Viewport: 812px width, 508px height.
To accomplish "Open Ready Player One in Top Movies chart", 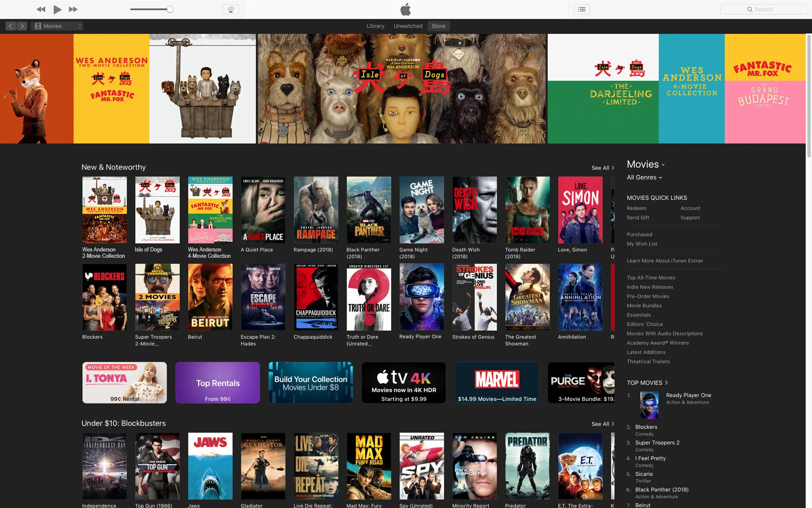I will (689, 395).
